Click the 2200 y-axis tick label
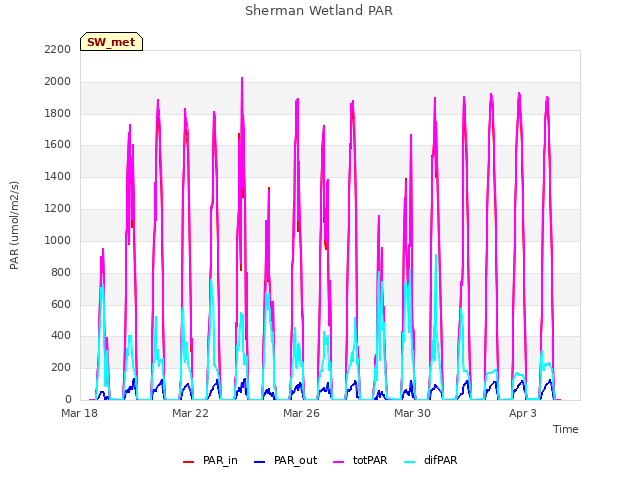This screenshot has width=640, height=480. pos(58,49)
